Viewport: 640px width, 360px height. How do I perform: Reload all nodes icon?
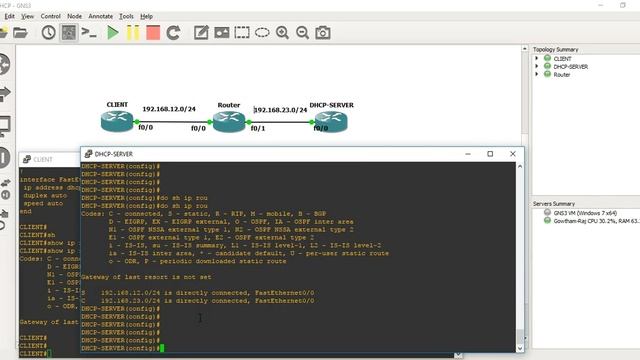(x=173, y=33)
